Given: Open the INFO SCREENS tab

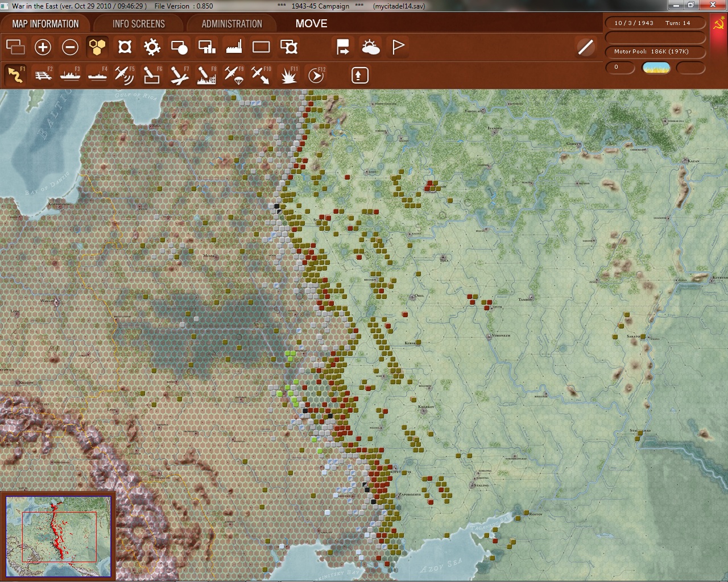Looking at the screenshot, I should 138,24.
